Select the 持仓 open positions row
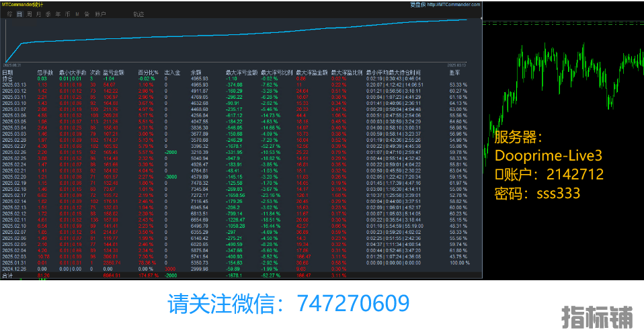 [241, 79]
